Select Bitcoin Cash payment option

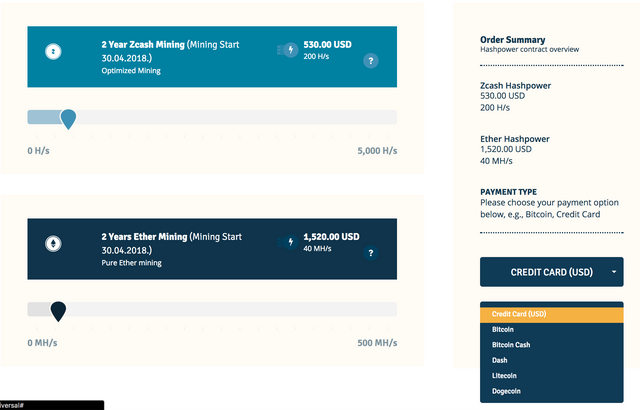(551, 345)
